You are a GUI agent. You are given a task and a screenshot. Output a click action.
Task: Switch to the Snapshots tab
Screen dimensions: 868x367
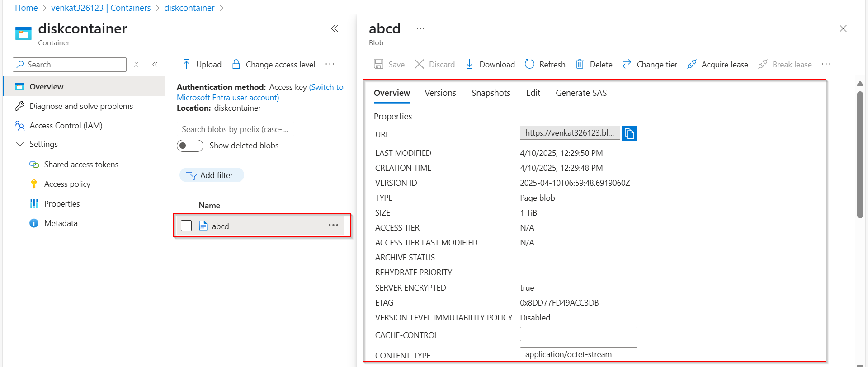click(491, 93)
